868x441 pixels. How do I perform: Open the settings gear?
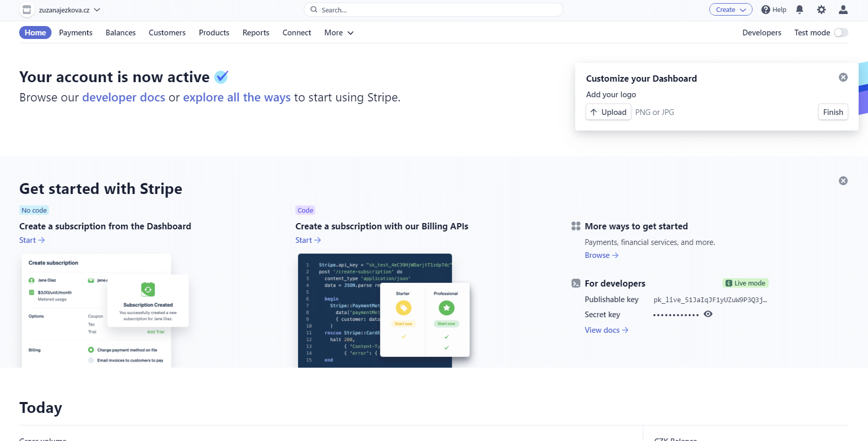[x=821, y=10]
